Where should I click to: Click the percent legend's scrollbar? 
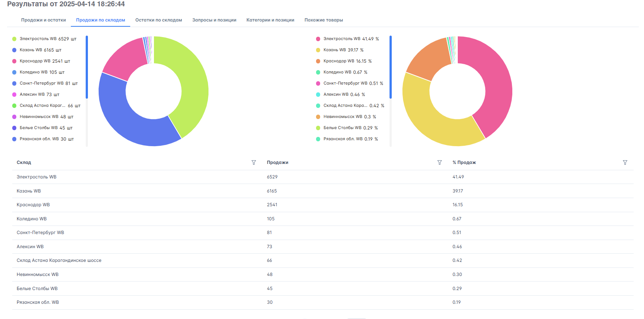[x=391, y=67]
